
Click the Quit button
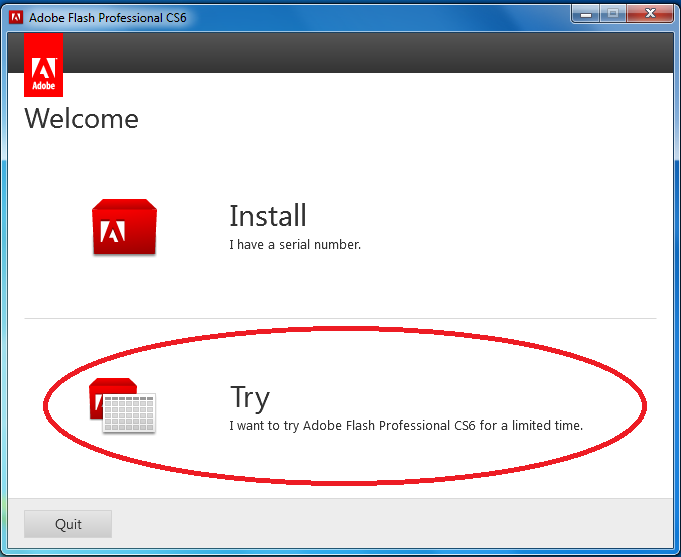click(x=68, y=524)
